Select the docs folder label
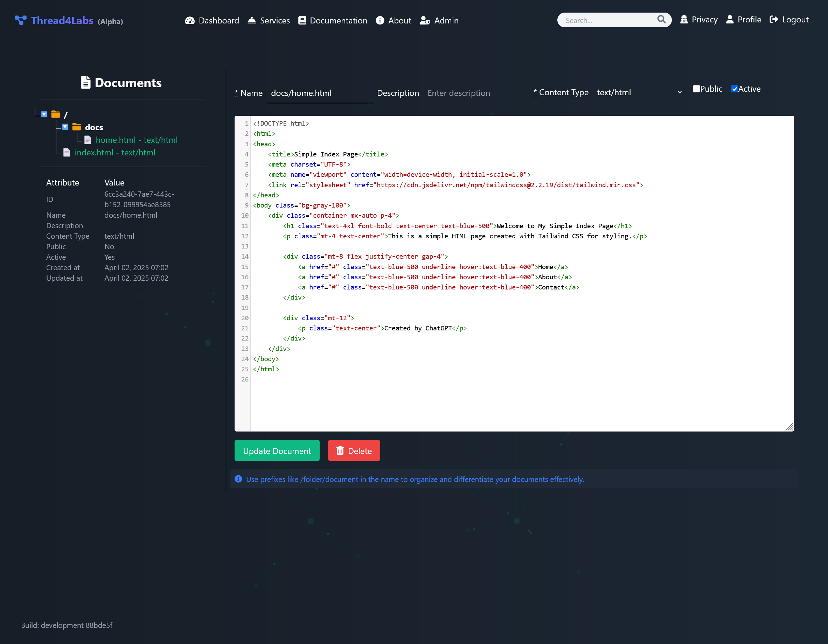 (x=94, y=127)
